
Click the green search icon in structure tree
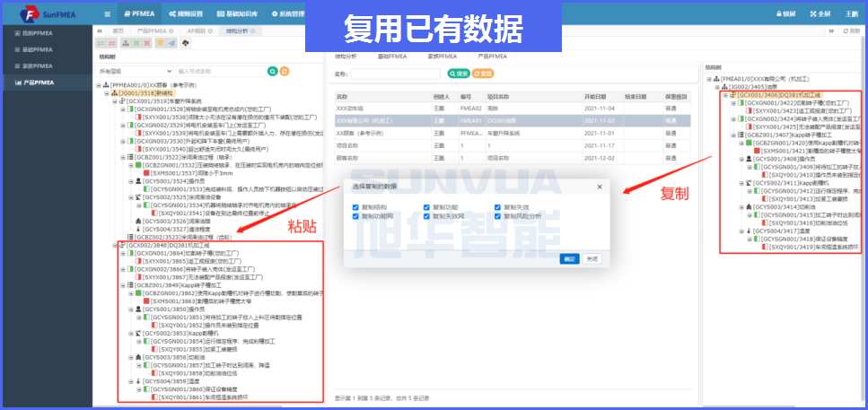click(x=272, y=71)
